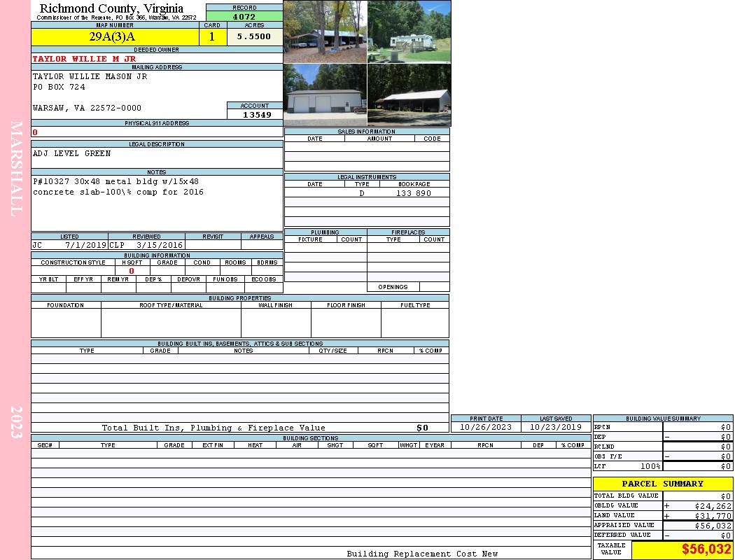
Task: Select the top-left carport shed photo
Action: [325, 31]
